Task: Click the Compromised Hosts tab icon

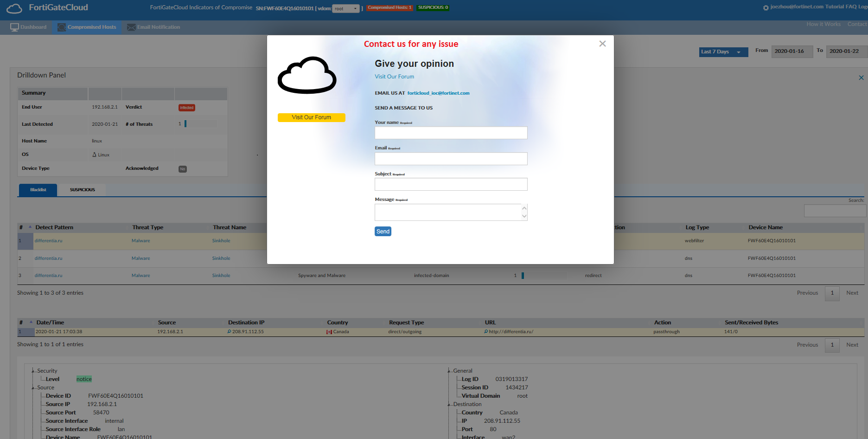Action: [x=61, y=27]
